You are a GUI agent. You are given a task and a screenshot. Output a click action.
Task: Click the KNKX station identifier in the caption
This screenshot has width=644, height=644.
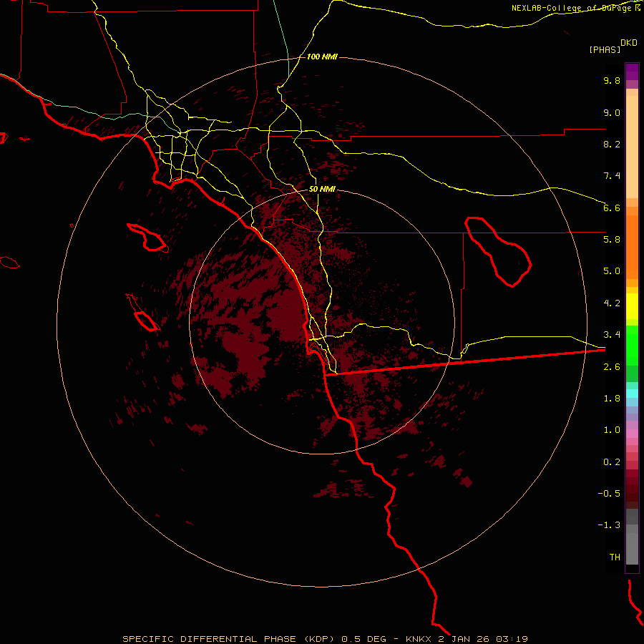419,639
